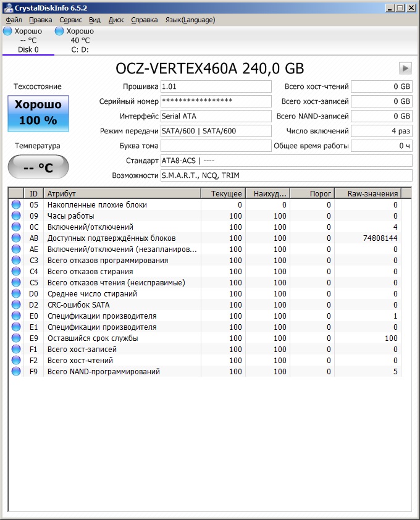Open the Файл menu

(x=14, y=20)
